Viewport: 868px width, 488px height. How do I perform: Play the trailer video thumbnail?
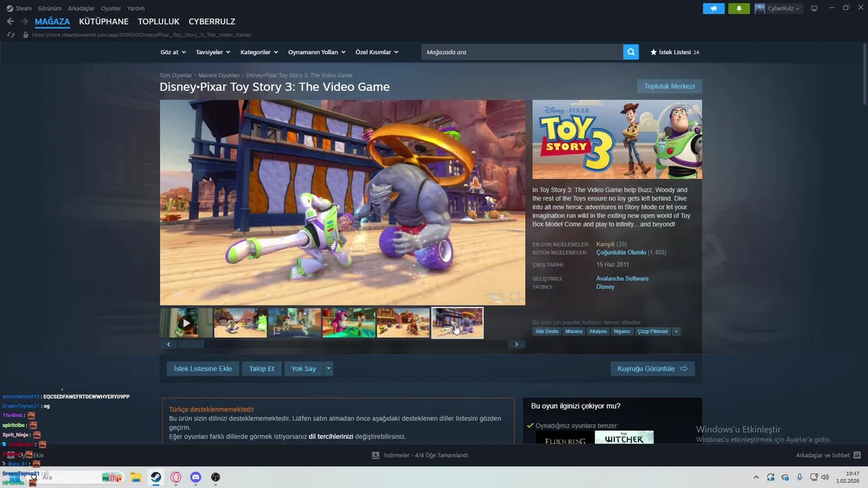(186, 323)
